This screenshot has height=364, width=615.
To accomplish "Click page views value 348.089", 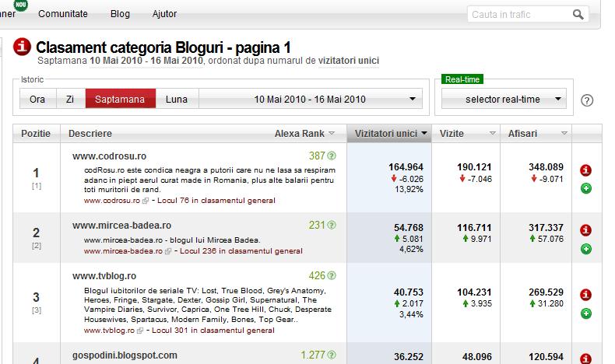I will 546,167.
